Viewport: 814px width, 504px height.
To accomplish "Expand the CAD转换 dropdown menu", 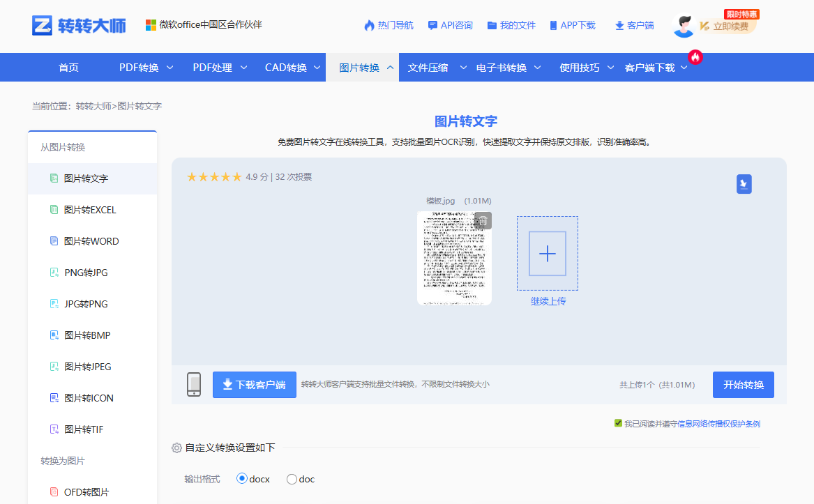I will 285,67.
